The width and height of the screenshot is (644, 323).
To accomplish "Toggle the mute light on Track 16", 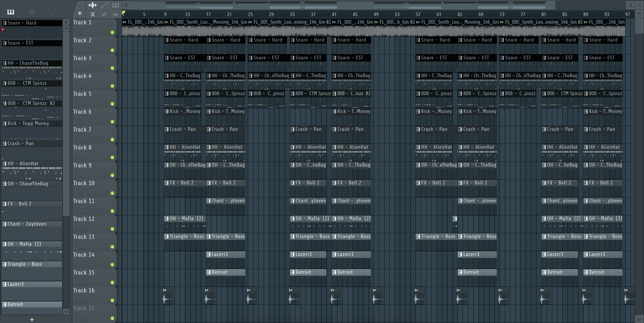I will [x=112, y=300].
